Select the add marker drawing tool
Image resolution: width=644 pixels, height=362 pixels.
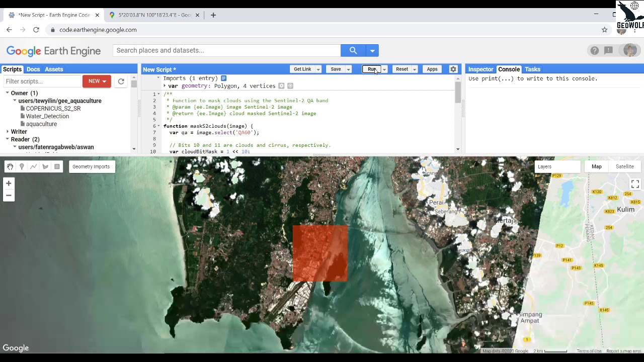[x=22, y=166]
